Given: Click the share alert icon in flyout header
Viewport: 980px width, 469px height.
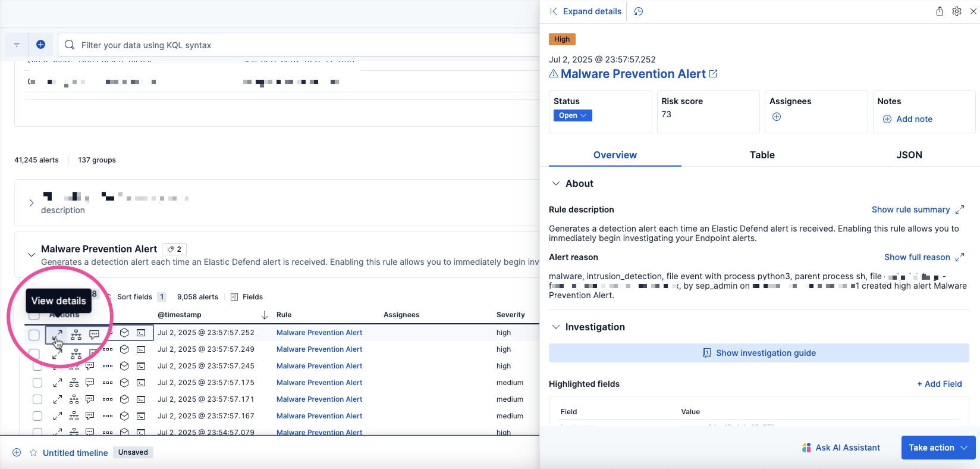Looking at the screenshot, I should tap(940, 11).
